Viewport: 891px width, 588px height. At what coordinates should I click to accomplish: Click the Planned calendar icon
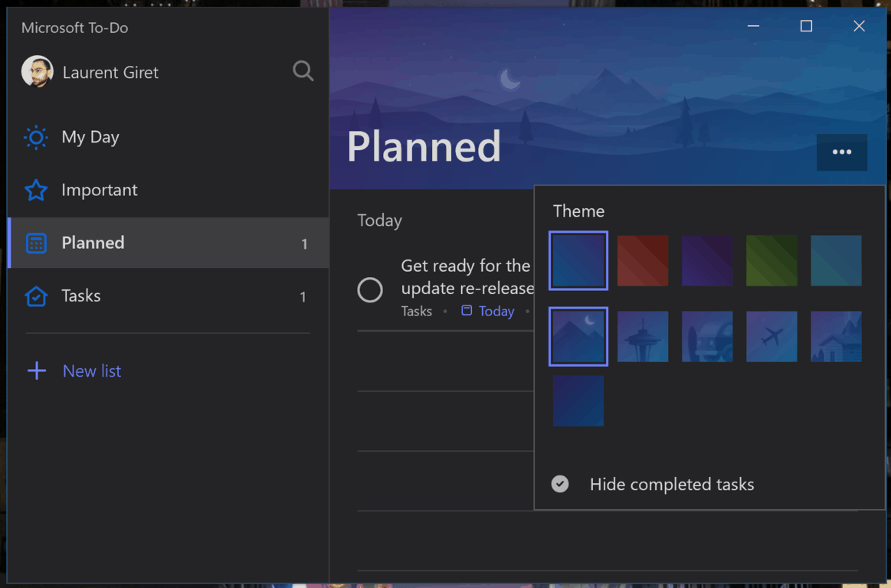36,243
